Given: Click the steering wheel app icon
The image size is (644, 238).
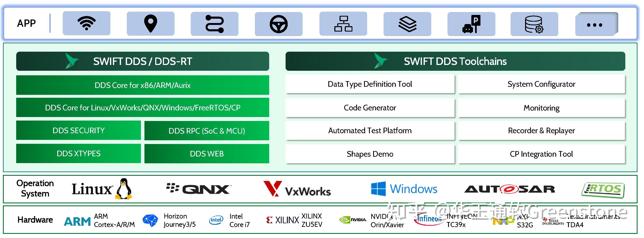Looking at the screenshot, I should point(279,24).
